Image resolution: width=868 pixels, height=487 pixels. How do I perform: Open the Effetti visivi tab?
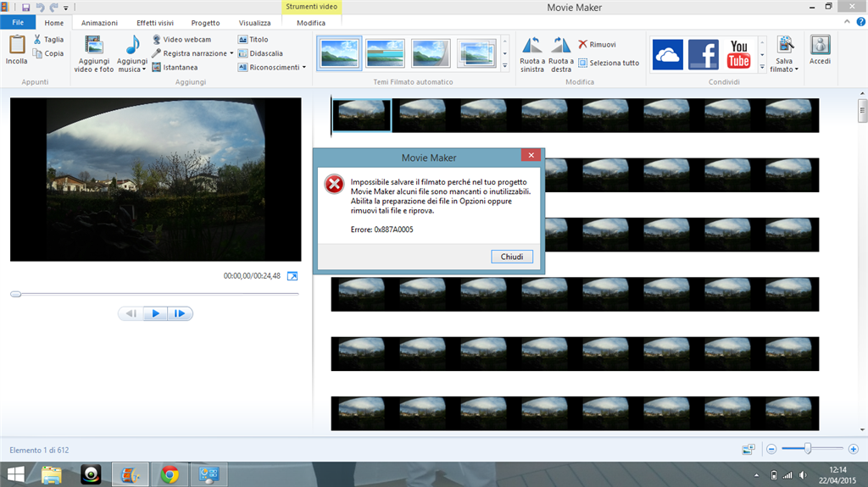click(155, 23)
